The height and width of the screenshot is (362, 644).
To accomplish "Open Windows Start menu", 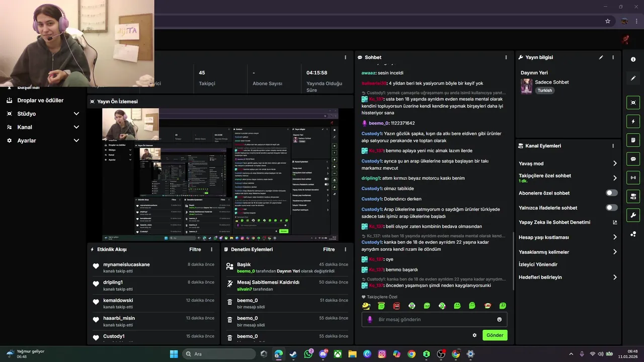I will pos(174,354).
